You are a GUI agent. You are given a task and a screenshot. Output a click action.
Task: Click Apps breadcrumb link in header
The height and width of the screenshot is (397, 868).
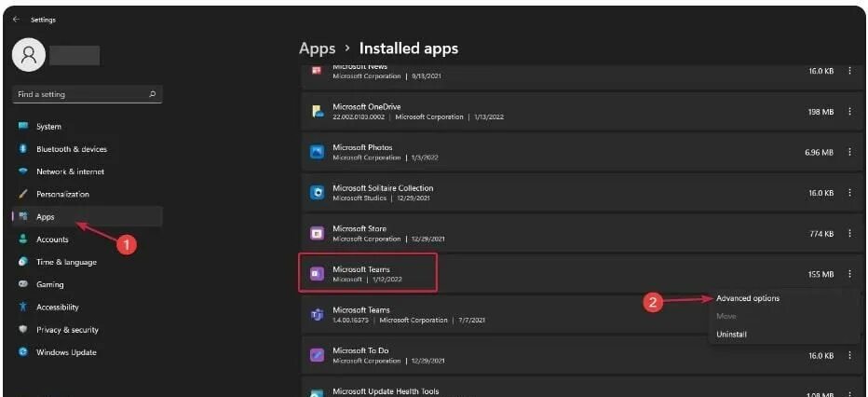[318, 48]
